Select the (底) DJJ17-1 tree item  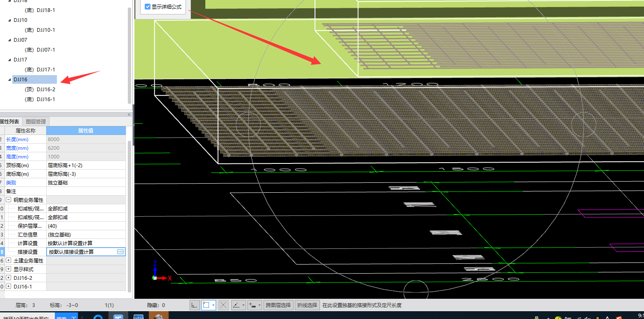(x=40, y=70)
